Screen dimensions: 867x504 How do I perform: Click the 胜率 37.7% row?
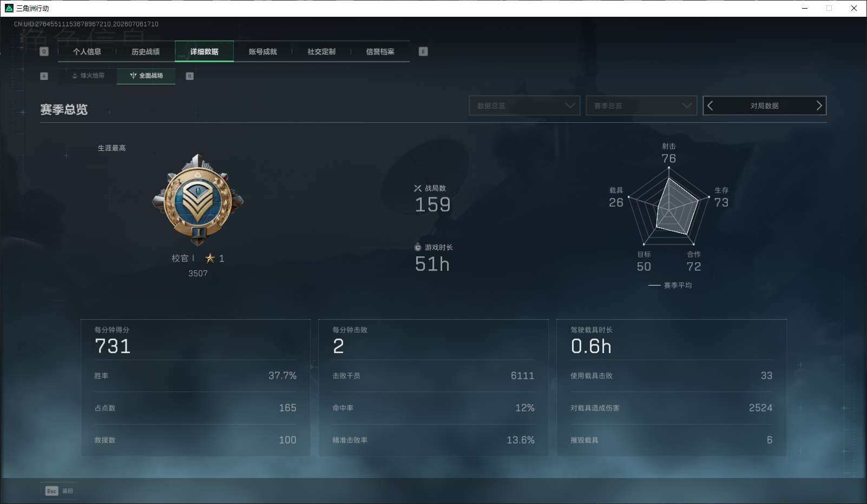[x=195, y=376]
